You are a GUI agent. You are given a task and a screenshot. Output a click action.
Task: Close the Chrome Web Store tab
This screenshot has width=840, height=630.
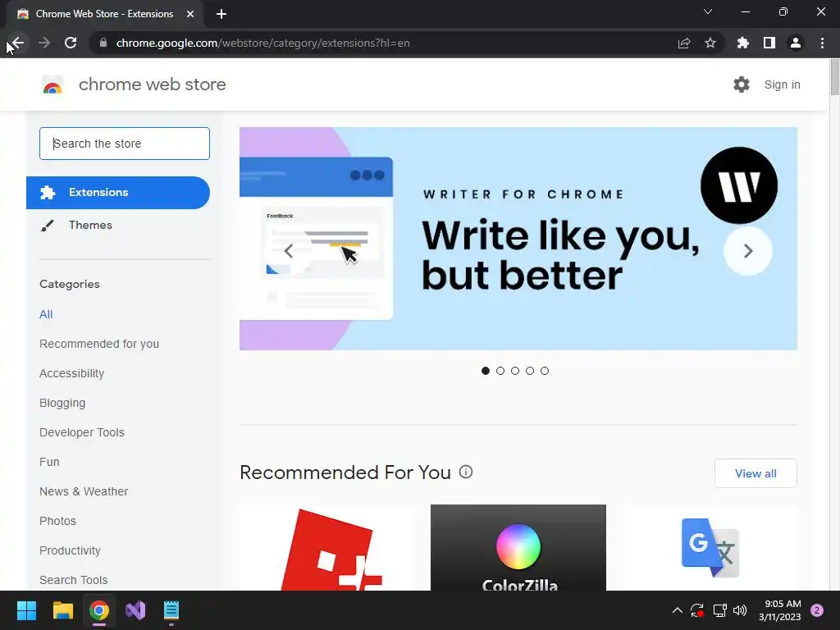190,14
